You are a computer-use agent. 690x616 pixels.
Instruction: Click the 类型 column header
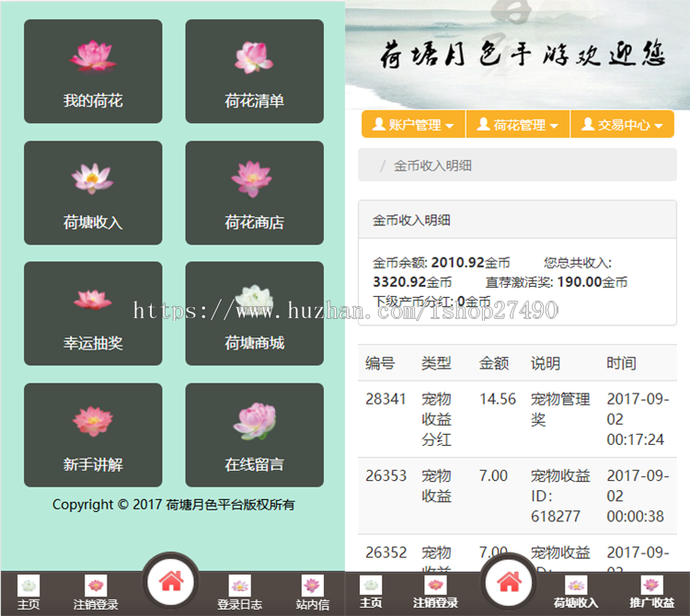coord(436,363)
